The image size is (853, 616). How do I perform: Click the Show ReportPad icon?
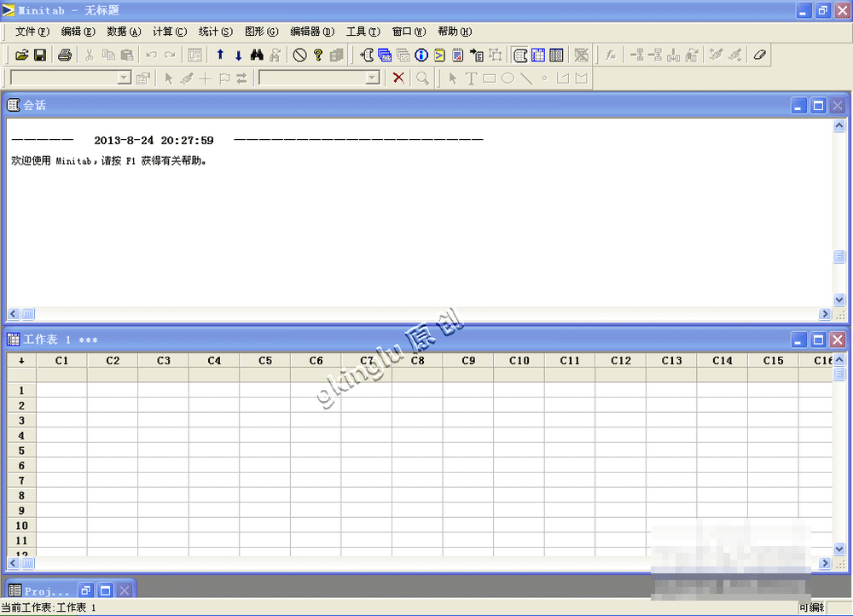[x=458, y=55]
